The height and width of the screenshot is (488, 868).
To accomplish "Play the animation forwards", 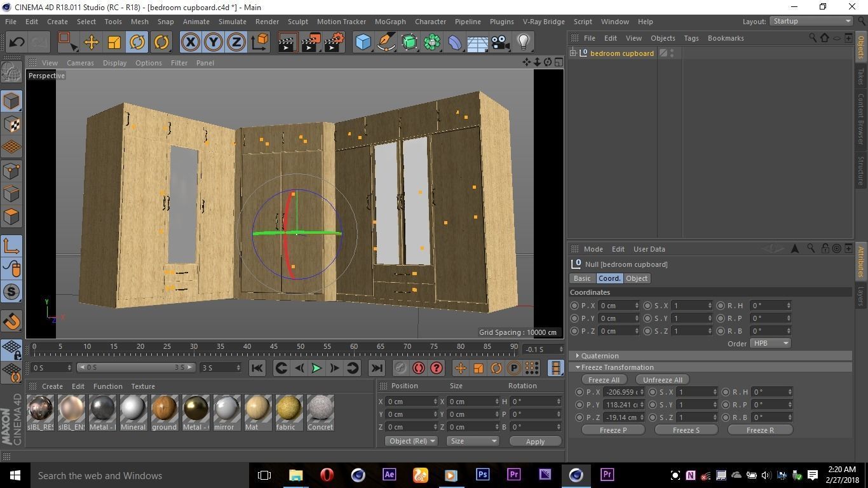I will click(x=316, y=368).
